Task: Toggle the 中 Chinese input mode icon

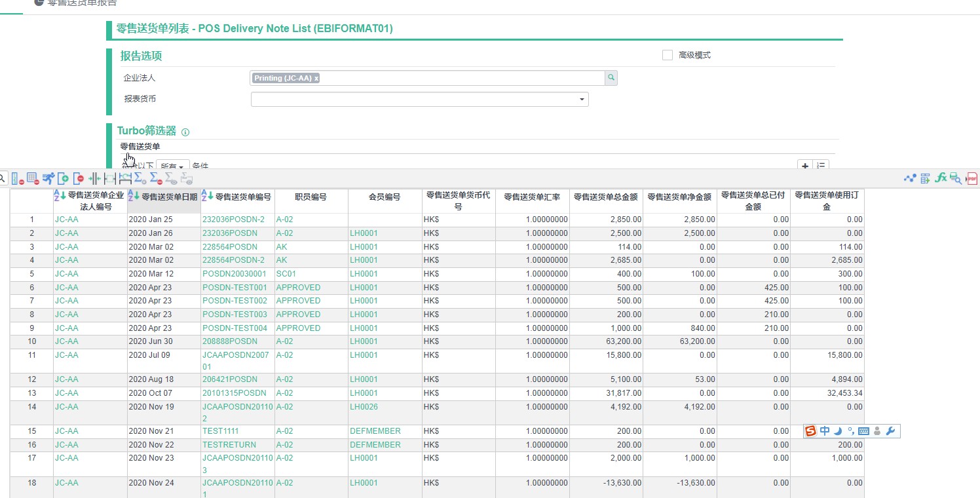Action: coord(825,431)
